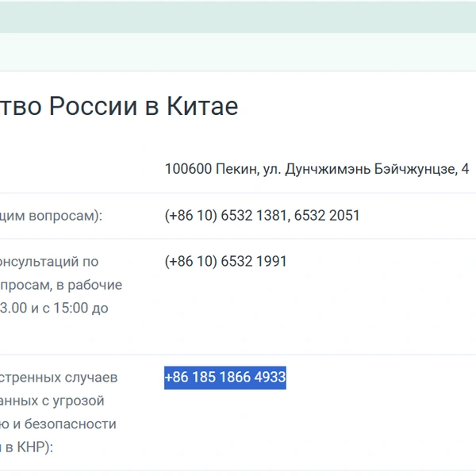Click the phone number (+86 10) 6532 1991

(x=225, y=261)
